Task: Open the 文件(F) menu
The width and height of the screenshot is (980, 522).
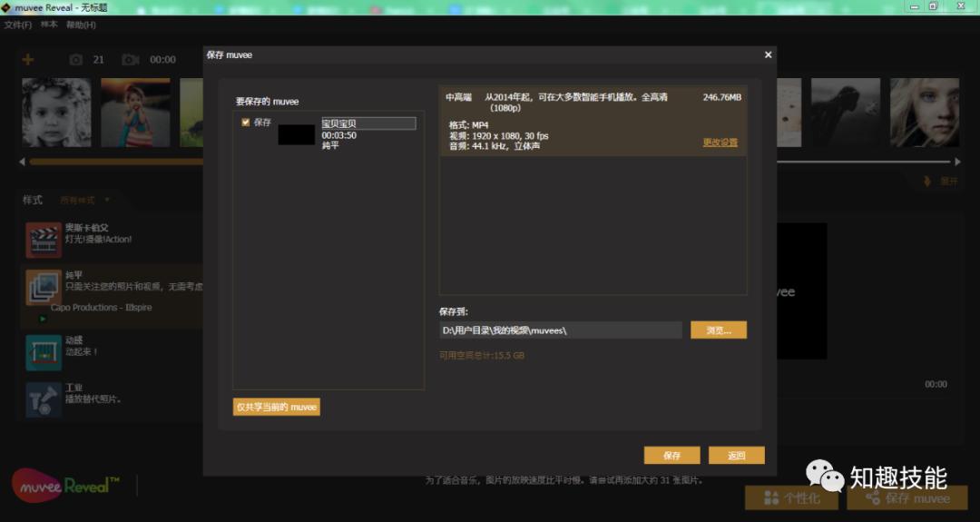Action: tap(17, 25)
